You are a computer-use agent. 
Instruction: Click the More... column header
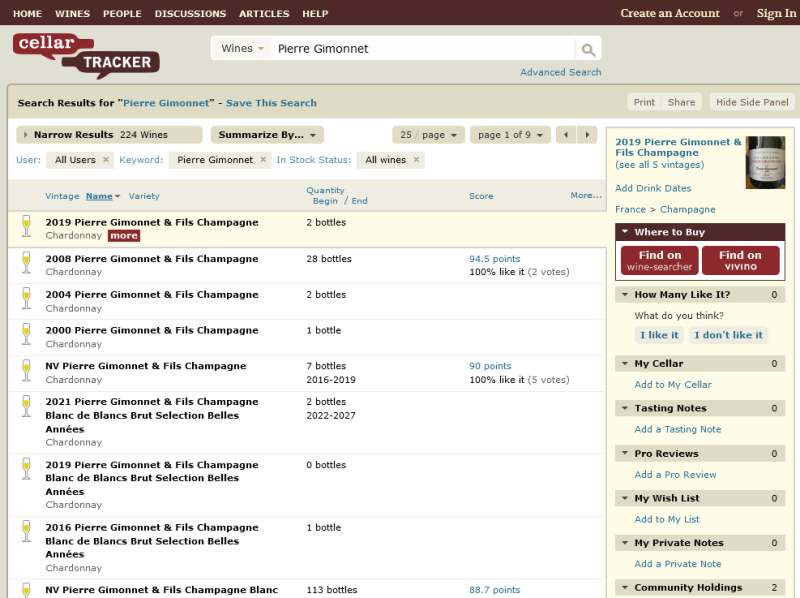point(586,195)
